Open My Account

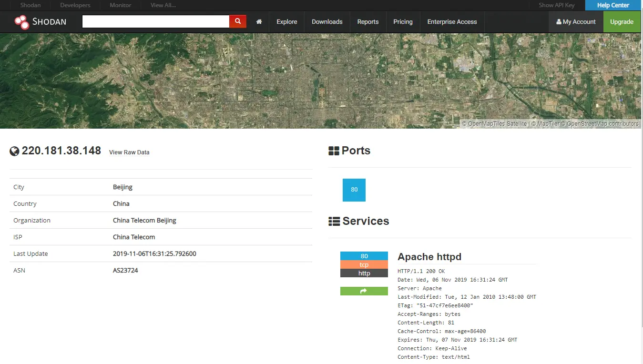pyautogui.click(x=576, y=22)
